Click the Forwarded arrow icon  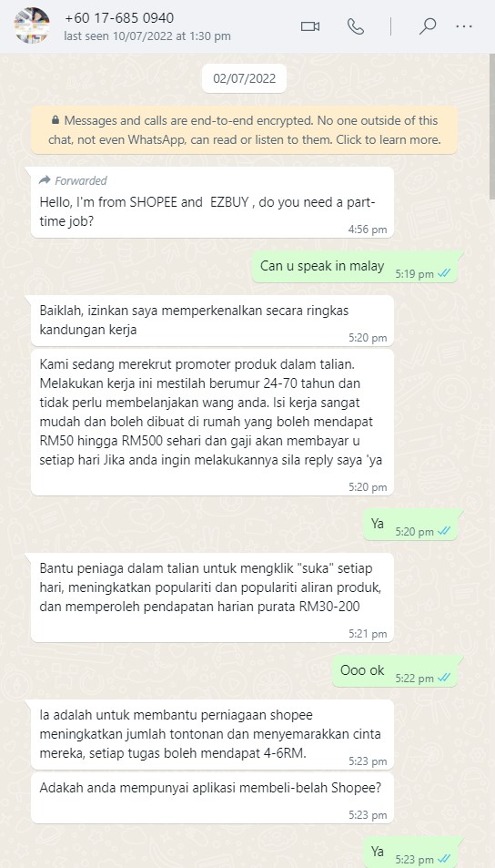pos(45,180)
